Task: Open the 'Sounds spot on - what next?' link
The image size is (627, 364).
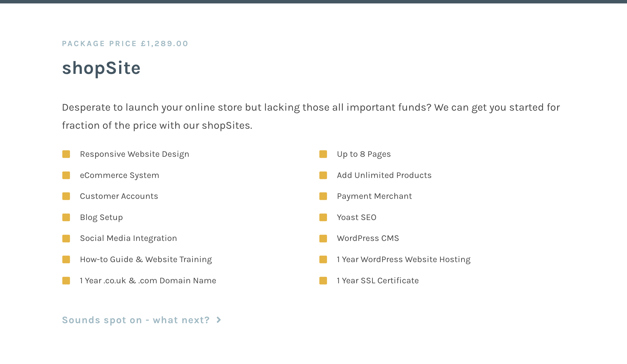Action: [142, 320]
